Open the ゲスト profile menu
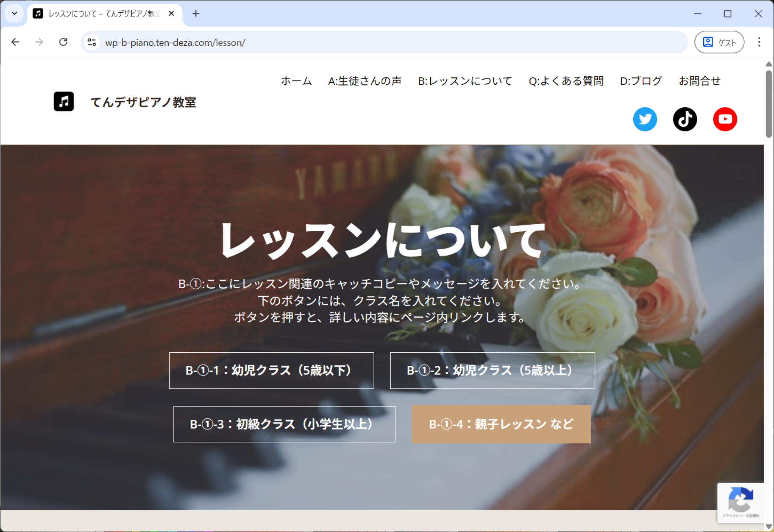The width and height of the screenshot is (774, 532). pyautogui.click(x=719, y=42)
